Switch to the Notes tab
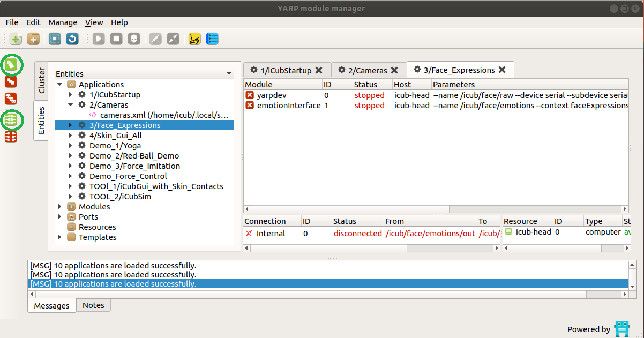The image size is (644, 338). [x=93, y=305]
